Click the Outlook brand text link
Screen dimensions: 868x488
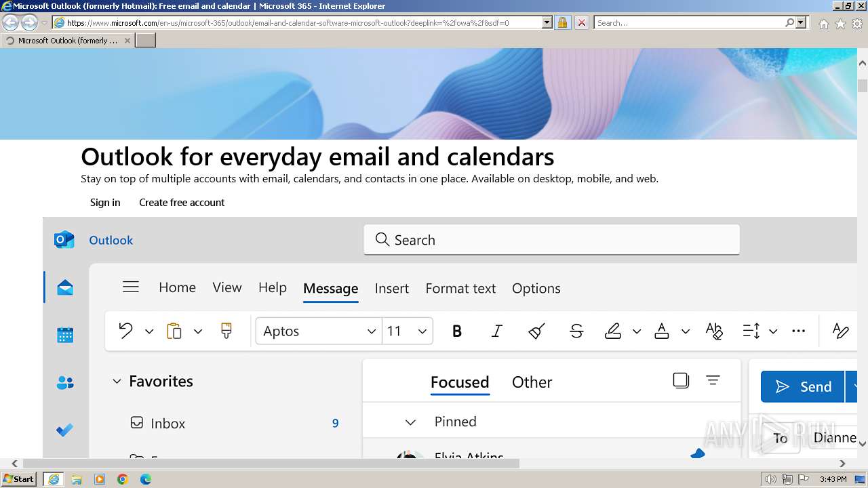(x=111, y=240)
